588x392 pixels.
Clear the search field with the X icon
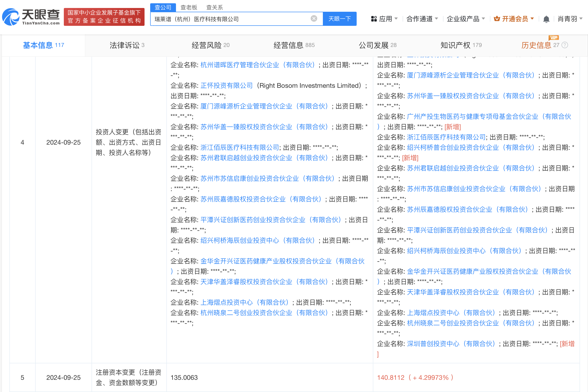pyautogui.click(x=314, y=19)
